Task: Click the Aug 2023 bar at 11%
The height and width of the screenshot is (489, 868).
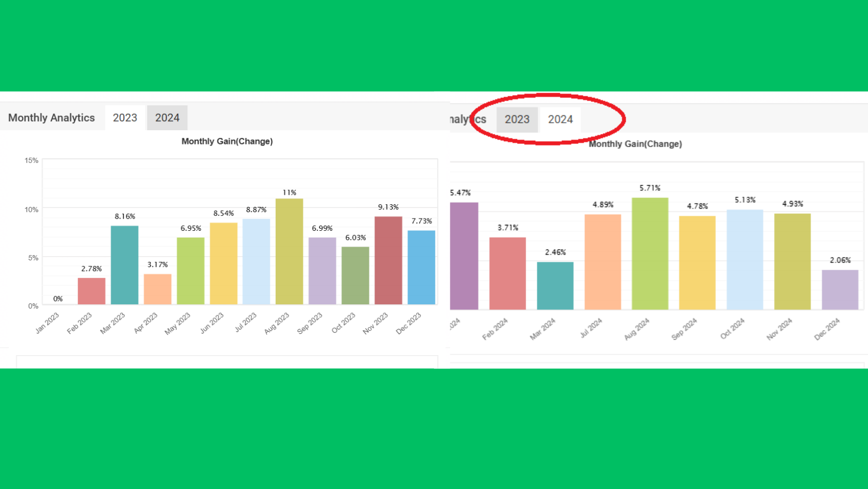Action: (x=290, y=251)
